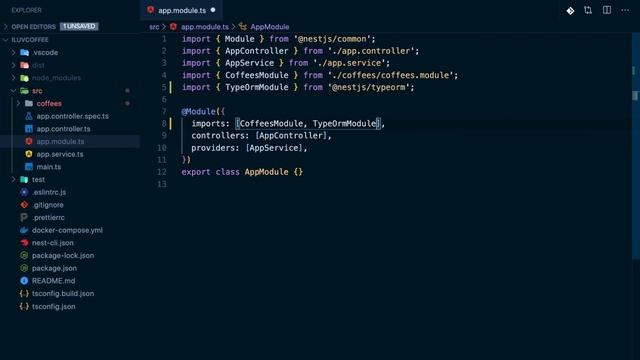Open nest-cli.json
This screenshot has width=640, height=360.
point(53,243)
